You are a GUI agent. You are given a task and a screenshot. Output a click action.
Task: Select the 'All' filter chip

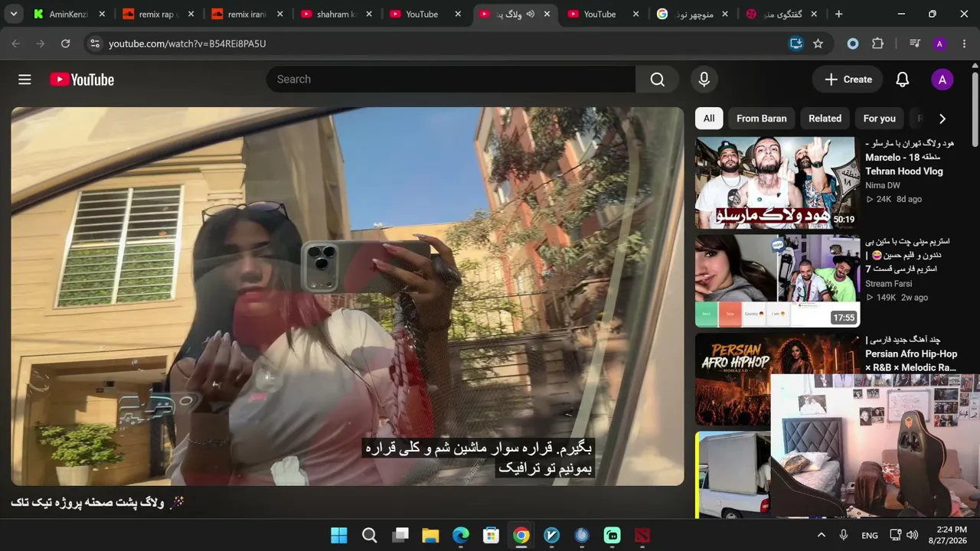[x=709, y=119]
